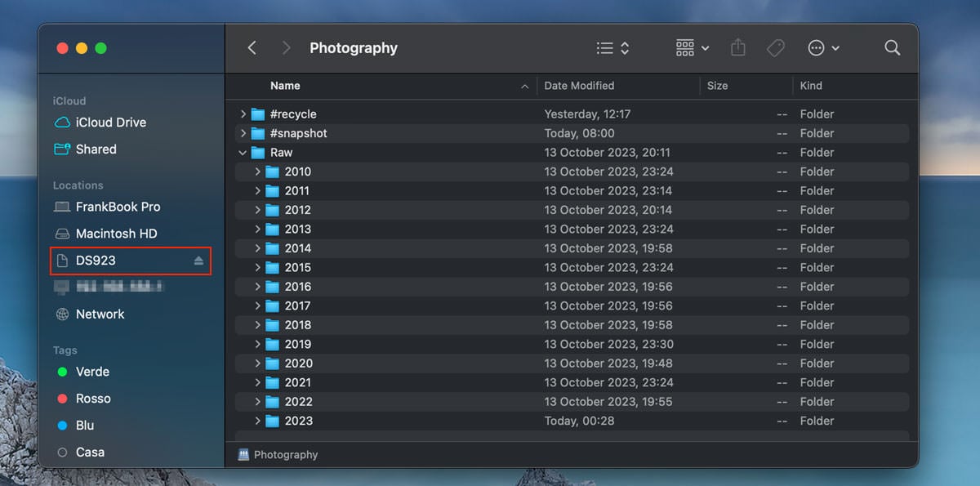Screen dimensions: 980x486
Task: Select the 2019 folder row
Action: pyautogui.click(x=298, y=344)
